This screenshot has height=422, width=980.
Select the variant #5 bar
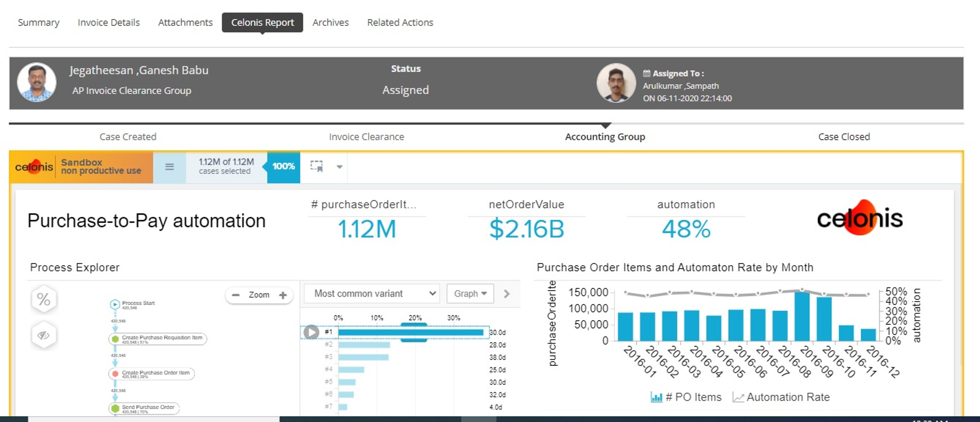(x=347, y=382)
